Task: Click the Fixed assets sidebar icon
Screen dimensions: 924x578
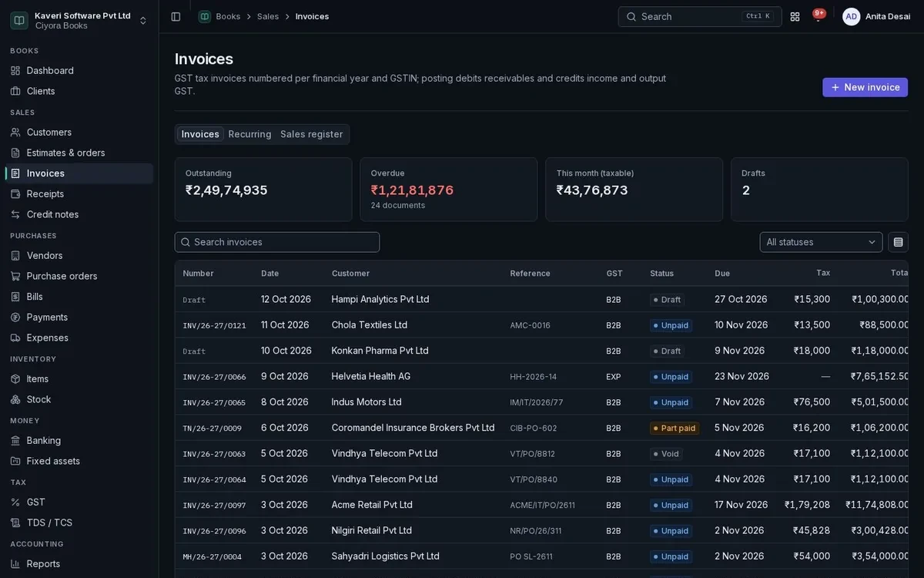Action: pyautogui.click(x=15, y=461)
